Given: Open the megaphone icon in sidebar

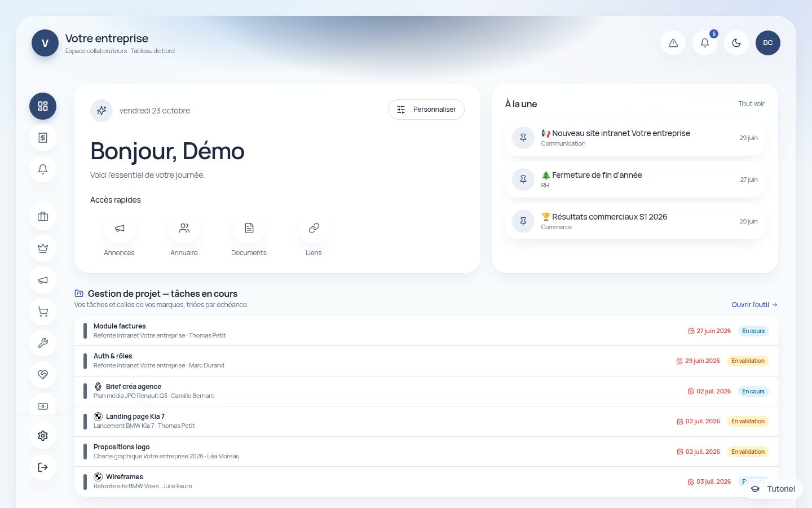Looking at the screenshot, I should click(x=43, y=280).
